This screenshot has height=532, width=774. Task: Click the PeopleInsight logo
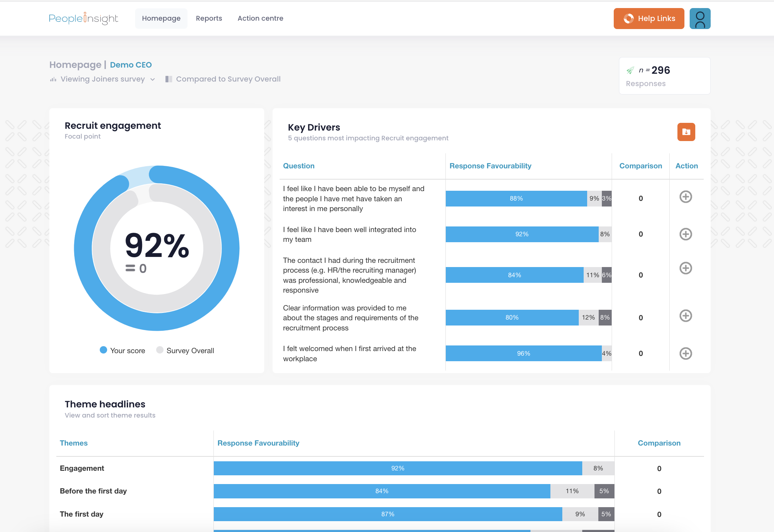[x=83, y=18]
